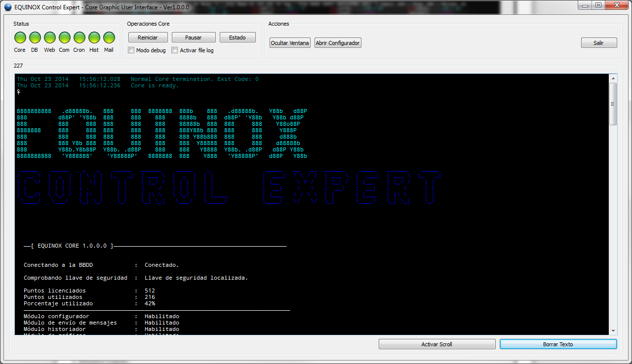Exit using the Salir button

coord(599,43)
